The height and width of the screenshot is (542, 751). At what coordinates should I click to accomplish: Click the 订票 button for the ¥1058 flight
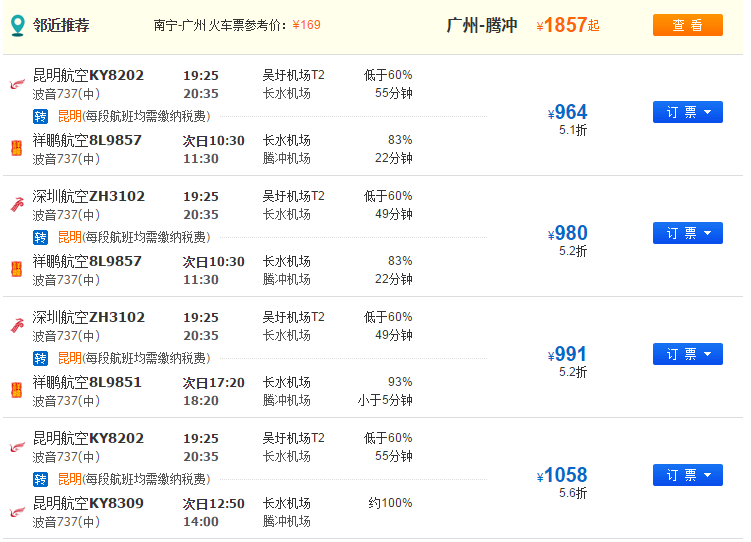[x=688, y=475]
